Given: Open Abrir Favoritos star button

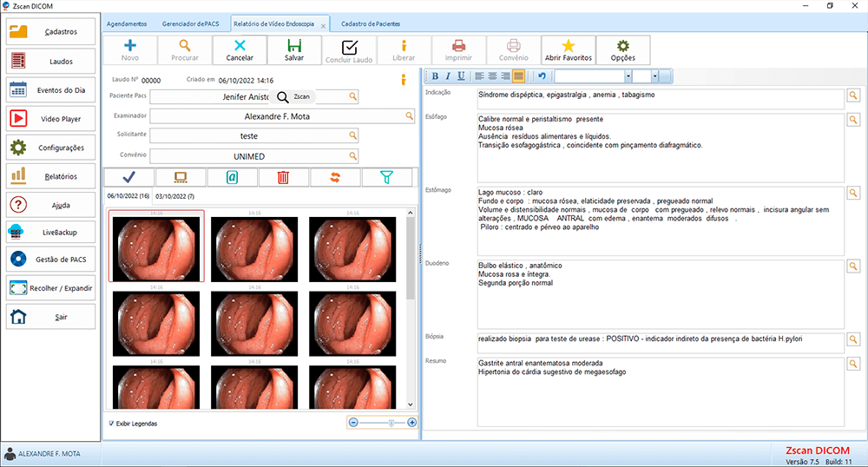Looking at the screenshot, I should [568, 50].
